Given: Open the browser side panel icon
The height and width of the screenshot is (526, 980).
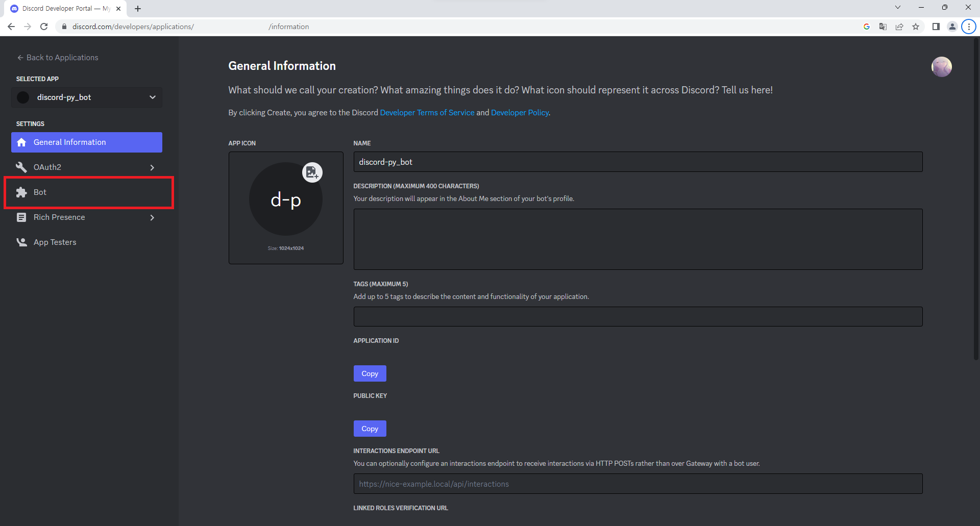Looking at the screenshot, I should (936, 27).
